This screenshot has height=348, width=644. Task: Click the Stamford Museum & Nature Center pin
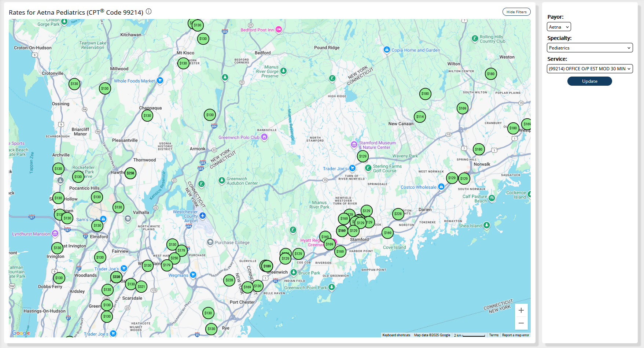[x=354, y=145]
